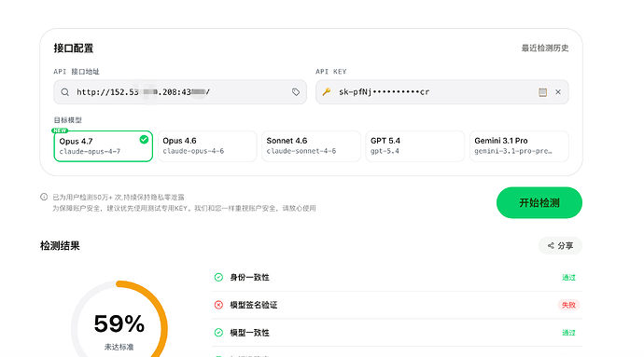Click the NEW badge on Opus 4.7 card
The width and height of the screenshot is (644, 357).
(x=60, y=130)
